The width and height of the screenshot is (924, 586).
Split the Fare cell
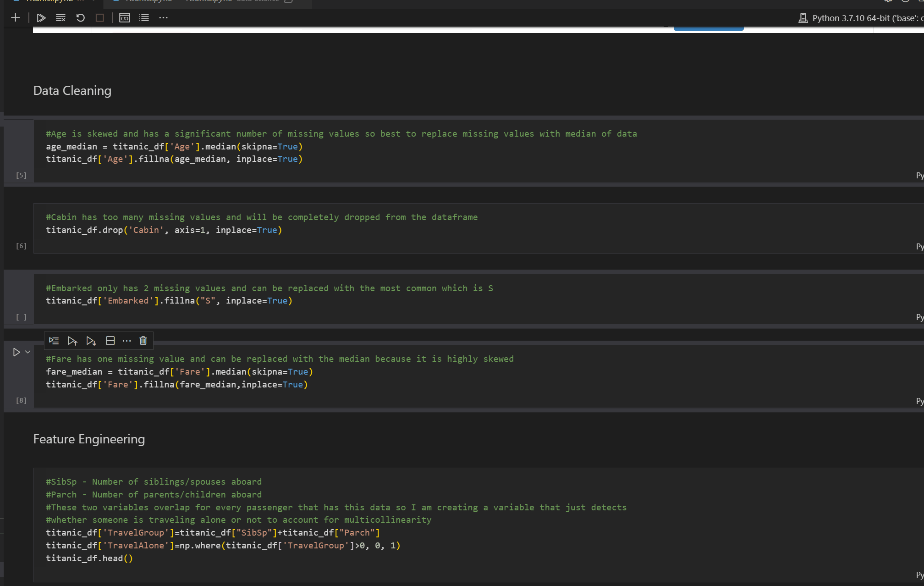(x=110, y=341)
